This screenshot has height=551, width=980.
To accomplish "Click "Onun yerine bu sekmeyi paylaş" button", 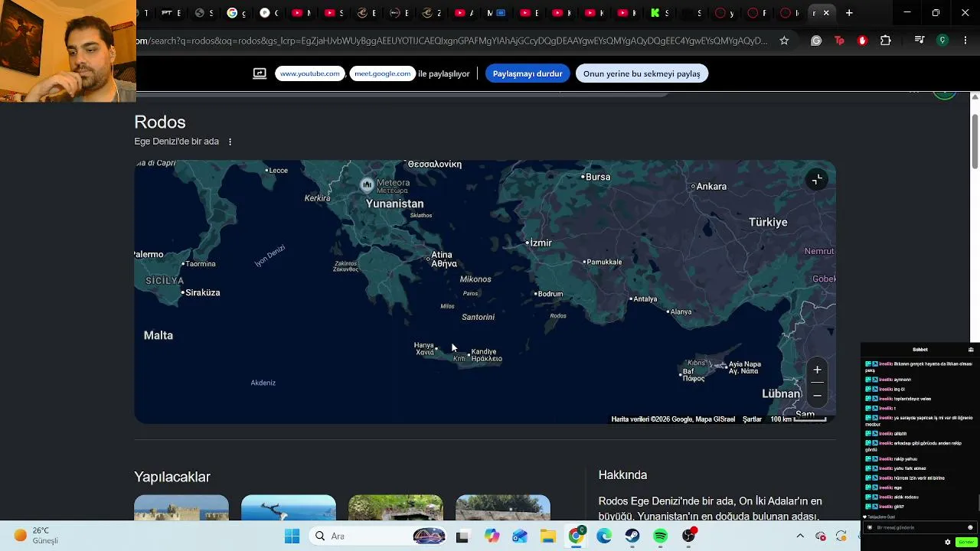I will click(x=642, y=73).
